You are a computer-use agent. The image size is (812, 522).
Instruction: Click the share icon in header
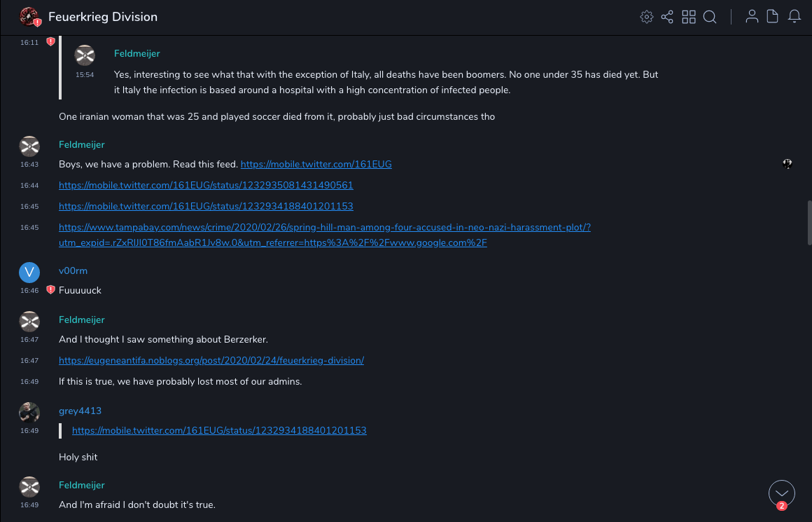667,17
